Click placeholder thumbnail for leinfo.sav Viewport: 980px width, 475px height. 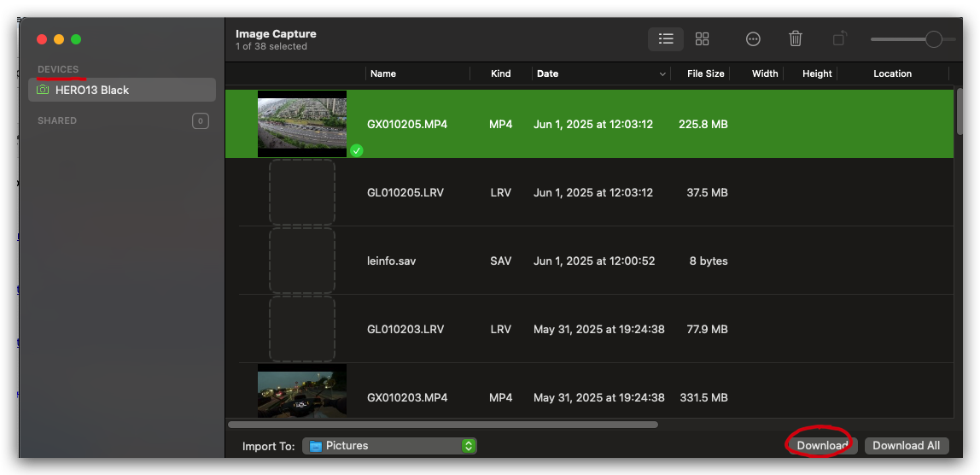pyautogui.click(x=302, y=261)
